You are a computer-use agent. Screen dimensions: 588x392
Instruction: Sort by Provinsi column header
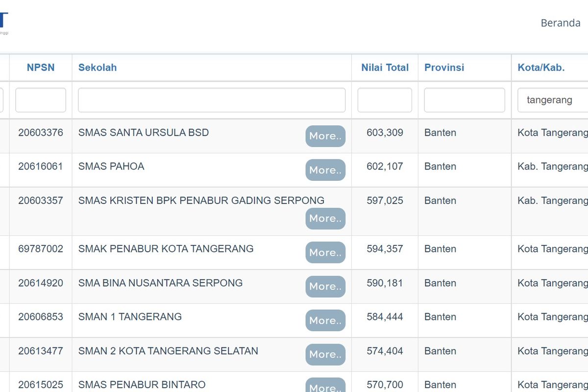click(x=444, y=68)
